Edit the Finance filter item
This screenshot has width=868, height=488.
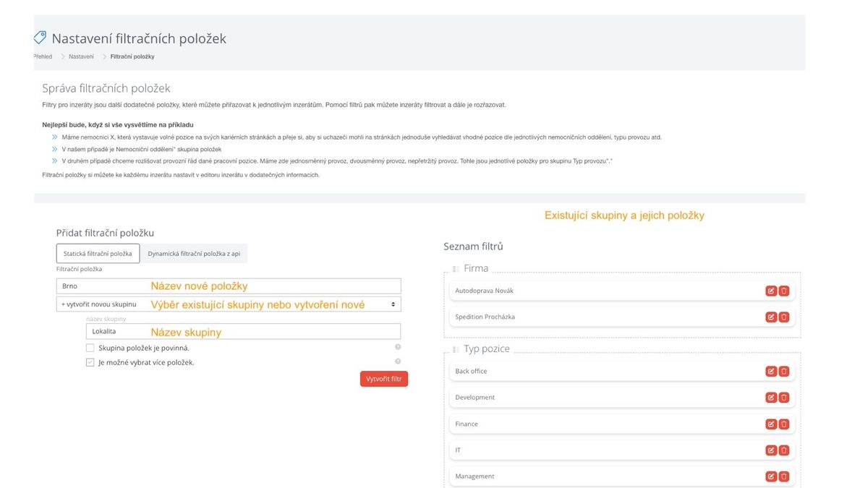pos(771,424)
